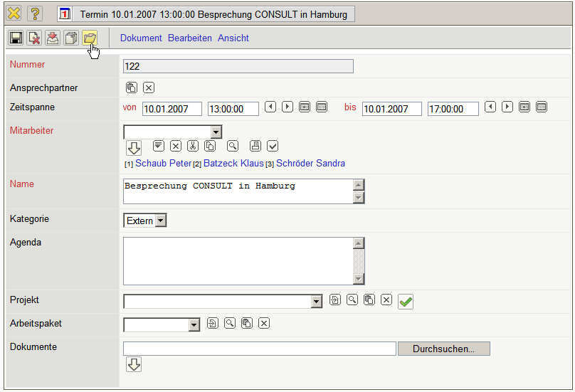Click the Schröder Sandra employee link

pos(310,164)
